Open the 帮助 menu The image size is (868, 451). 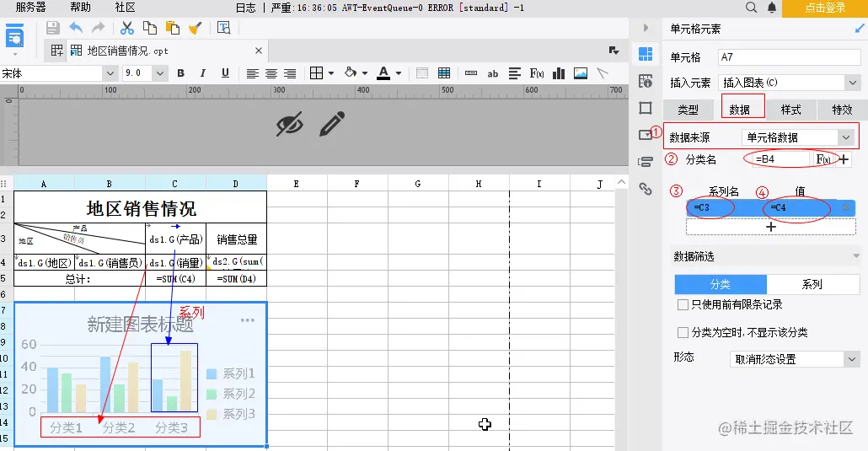(81, 8)
